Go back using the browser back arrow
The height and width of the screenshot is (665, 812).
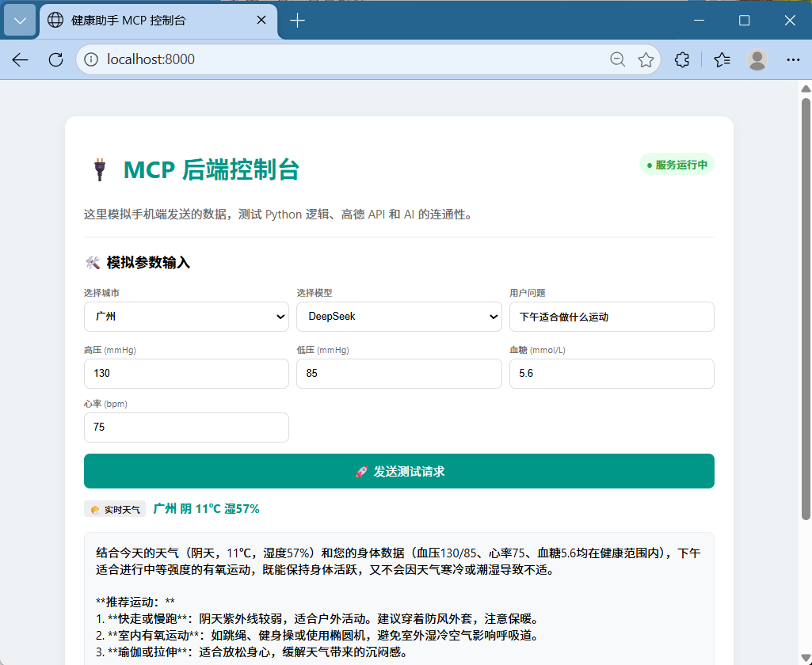tap(20, 59)
